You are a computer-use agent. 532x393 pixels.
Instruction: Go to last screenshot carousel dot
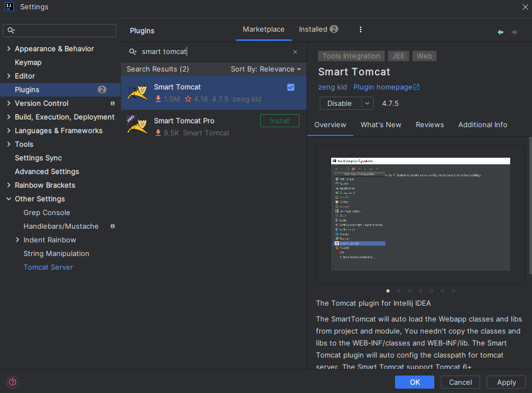[x=453, y=291]
